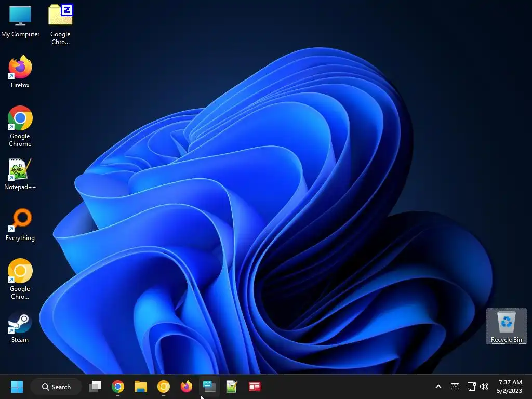532x399 pixels.
Task: Open Google Chrome from the taskbar
Action: pyautogui.click(x=118, y=387)
